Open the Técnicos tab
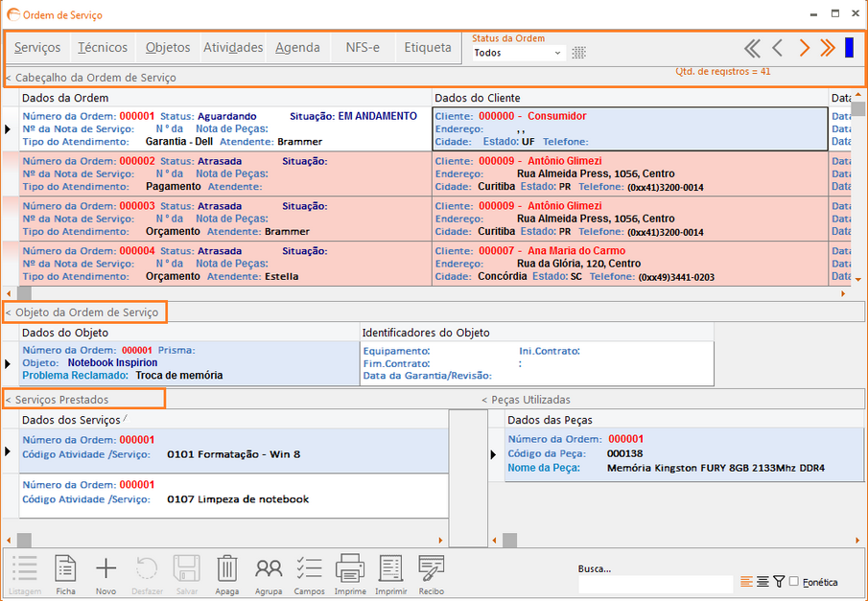The image size is (868, 601). tap(102, 48)
